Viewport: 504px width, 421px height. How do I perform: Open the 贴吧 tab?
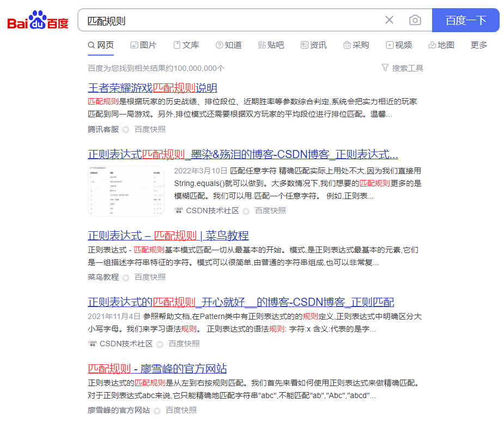click(271, 45)
